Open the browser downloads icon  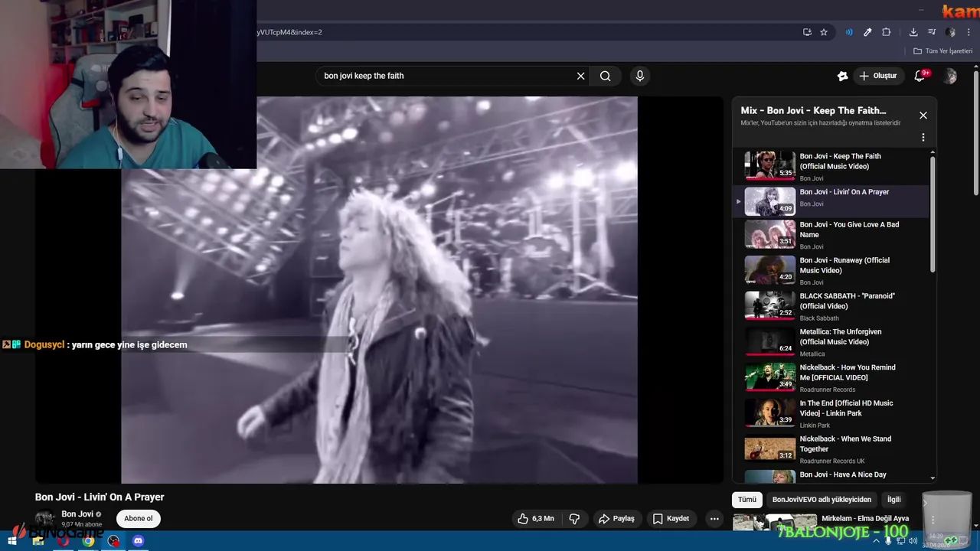pos(913,32)
